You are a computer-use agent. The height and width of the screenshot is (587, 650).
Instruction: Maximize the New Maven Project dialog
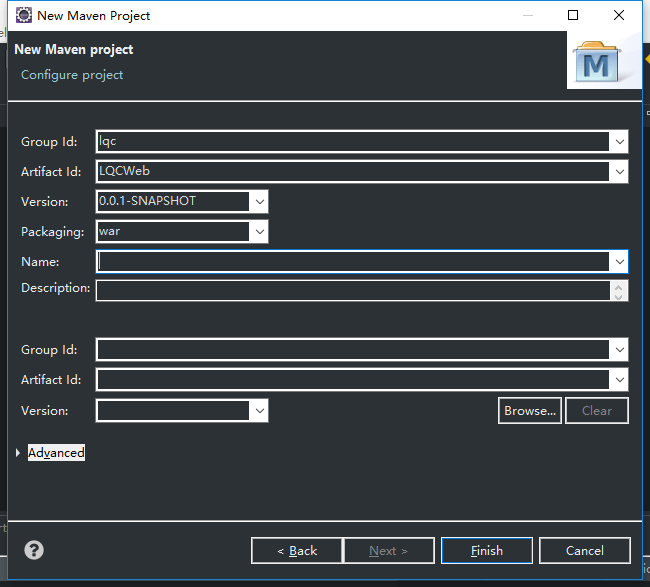pyautogui.click(x=573, y=15)
